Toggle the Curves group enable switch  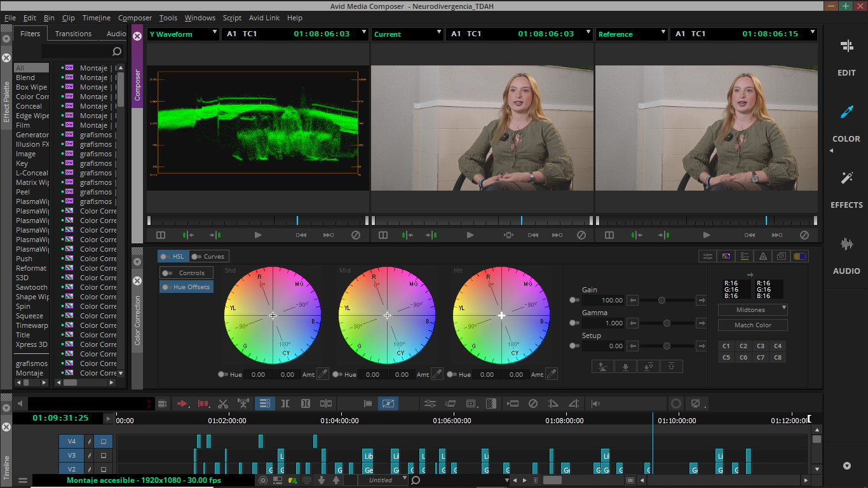pyautogui.click(x=196, y=257)
